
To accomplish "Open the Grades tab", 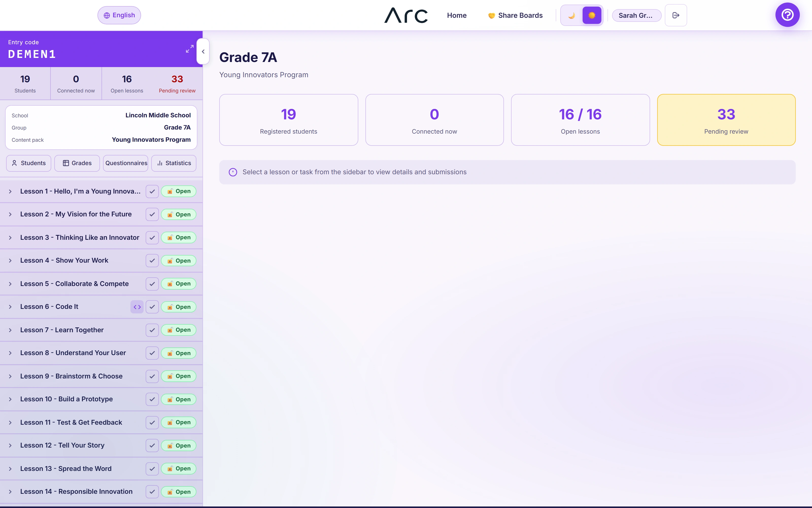I will 77,163.
